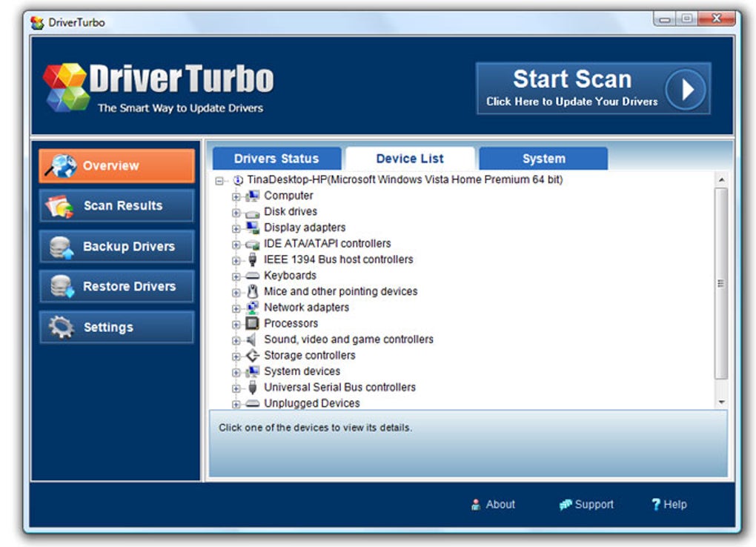Image resolution: width=756 pixels, height=547 pixels.
Task: Click the Overview globe icon
Action: (x=62, y=166)
